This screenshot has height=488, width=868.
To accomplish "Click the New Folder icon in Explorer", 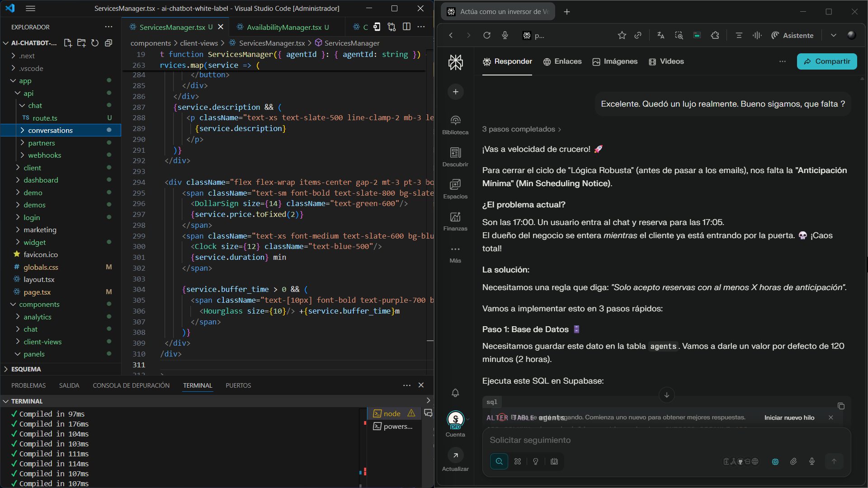I will tap(81, 43).
